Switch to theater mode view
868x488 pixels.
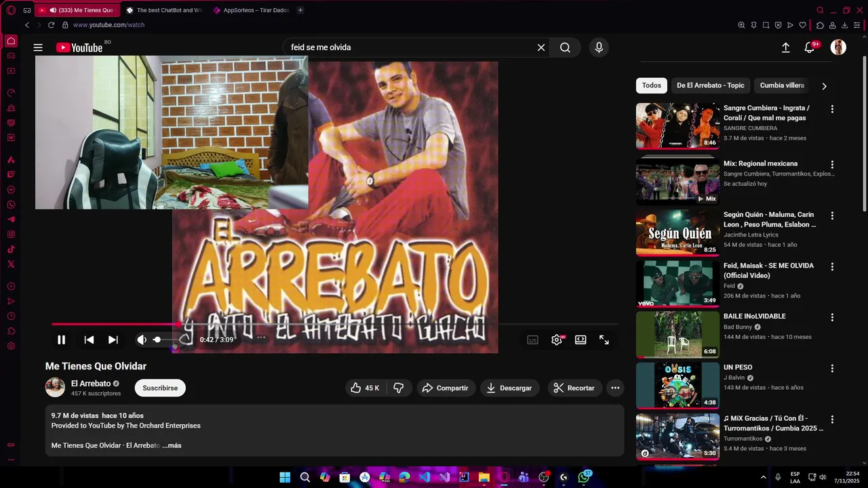580,340
